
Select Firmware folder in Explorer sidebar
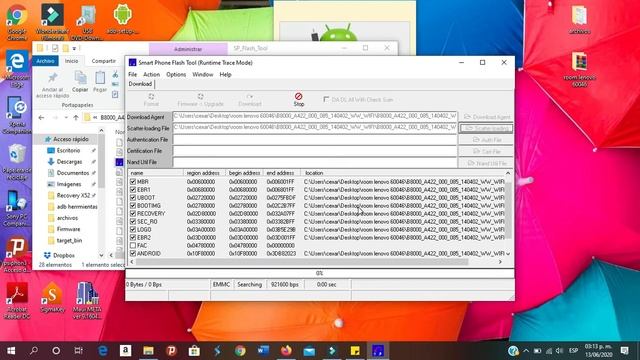coord(68,229)
